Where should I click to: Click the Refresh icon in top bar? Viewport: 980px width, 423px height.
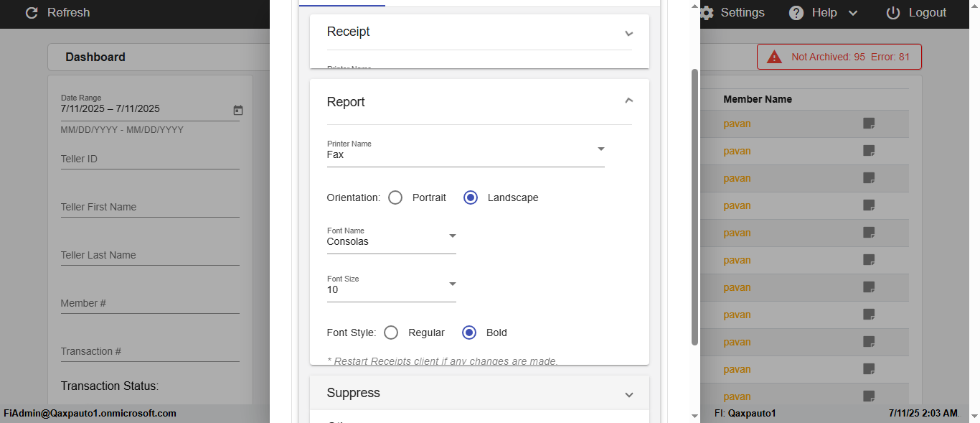coord(32,13)
